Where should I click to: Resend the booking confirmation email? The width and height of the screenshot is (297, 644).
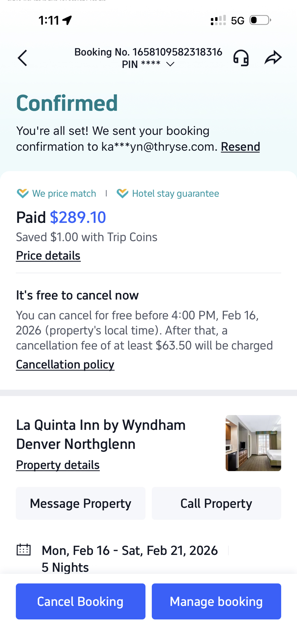pyautogui.click(x=240, y=147)
